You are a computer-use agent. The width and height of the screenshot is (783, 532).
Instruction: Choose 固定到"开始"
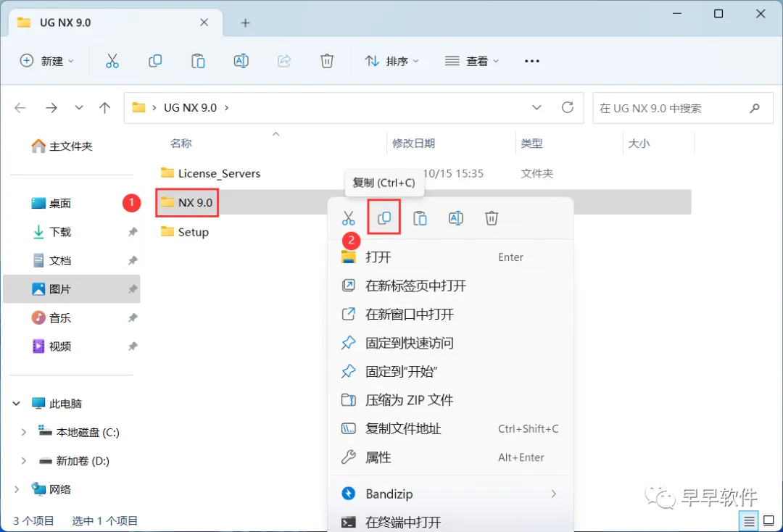[450, 371]
